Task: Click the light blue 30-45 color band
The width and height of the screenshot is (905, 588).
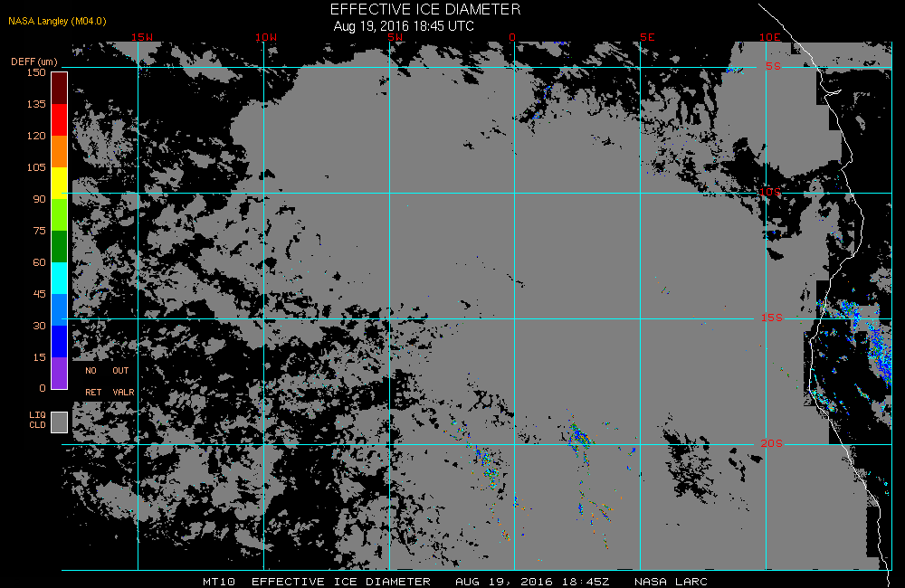Action: click(60, 310)
